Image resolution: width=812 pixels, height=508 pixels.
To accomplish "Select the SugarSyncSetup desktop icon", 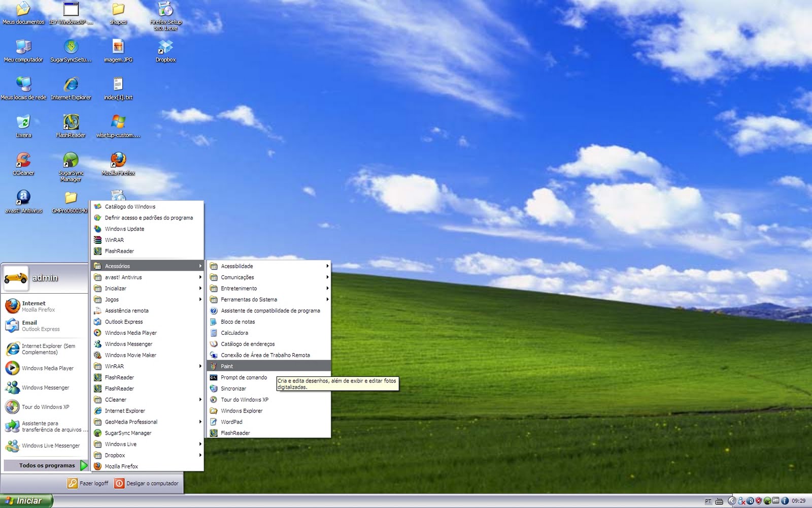I will click(x=71, y=51).
